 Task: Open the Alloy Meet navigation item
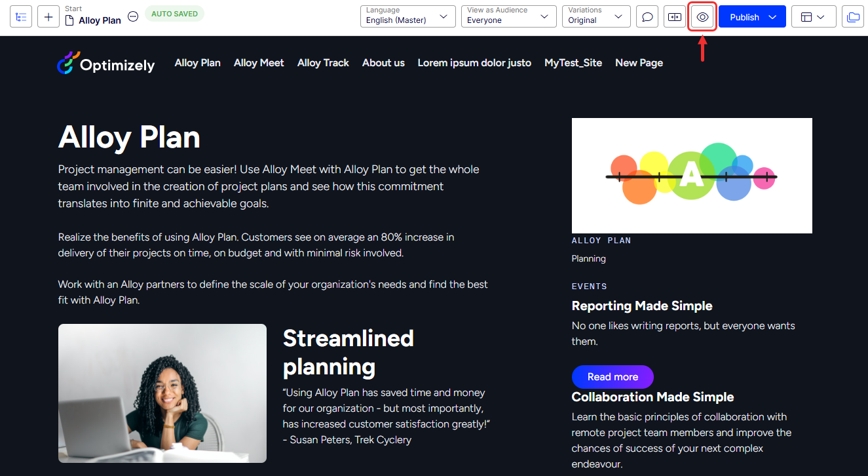pos(259,63)
